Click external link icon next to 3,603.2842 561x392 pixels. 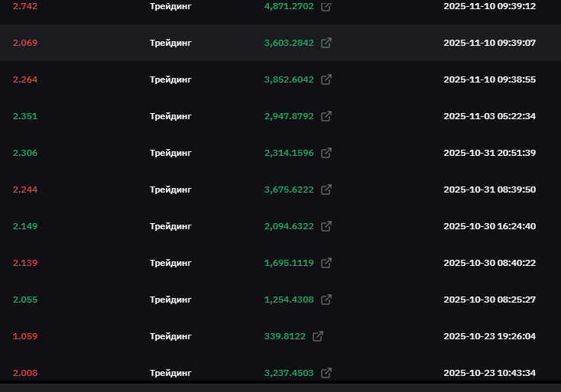326,43
